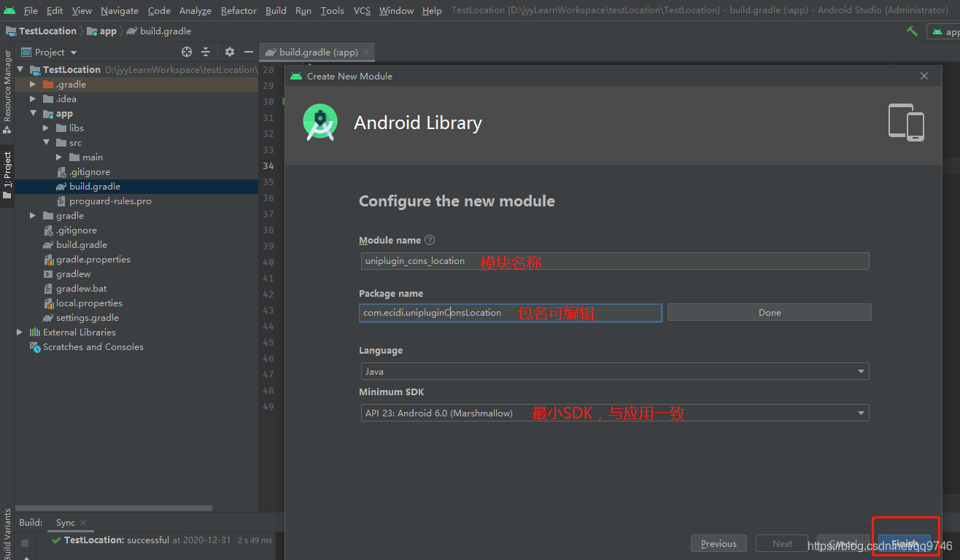Close the Create New Module dialog
Screen dimensions: 960x560
(924, 76)
